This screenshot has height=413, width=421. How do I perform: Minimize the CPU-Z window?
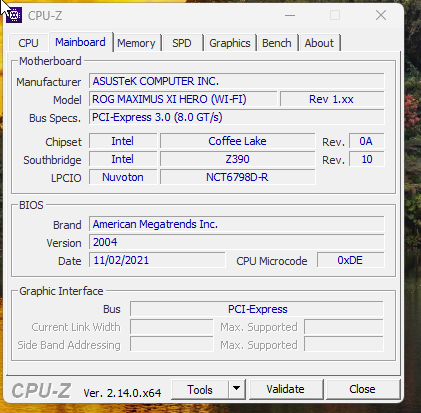(x=290, y=15)
